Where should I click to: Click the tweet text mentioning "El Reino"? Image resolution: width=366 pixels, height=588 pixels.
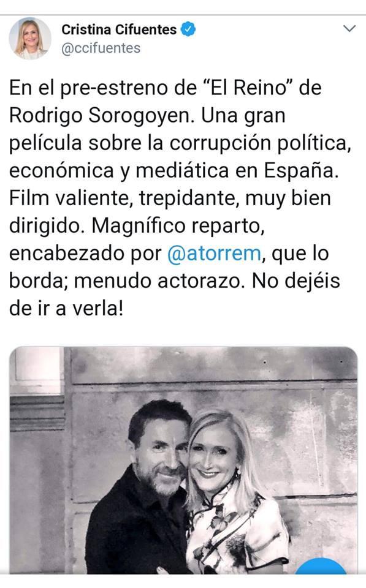pos(180,198)
